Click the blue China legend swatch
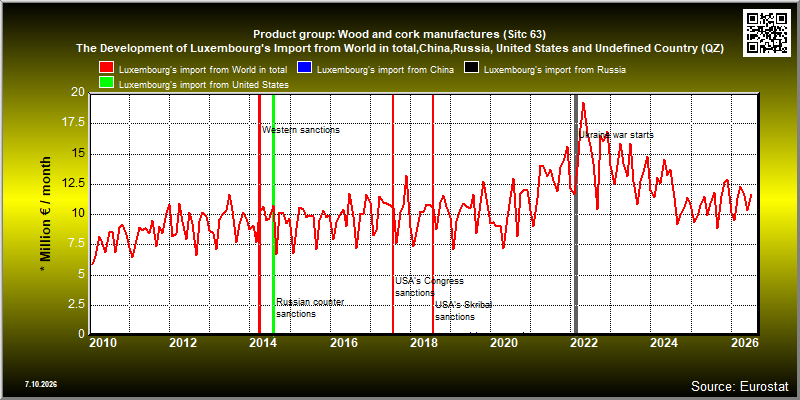Viewport: 800px width, 400px height. pyautogui.click(x=305, y=69)
